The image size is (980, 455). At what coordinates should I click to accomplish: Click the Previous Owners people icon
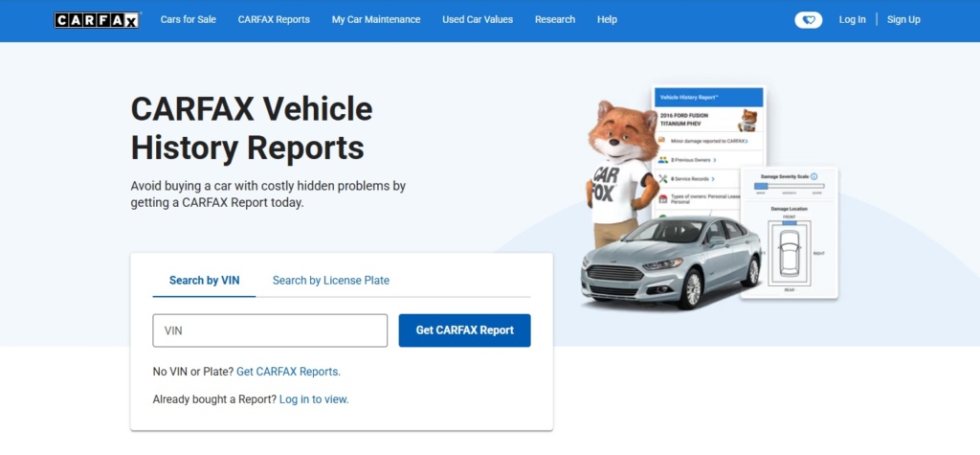pos(662,159)
